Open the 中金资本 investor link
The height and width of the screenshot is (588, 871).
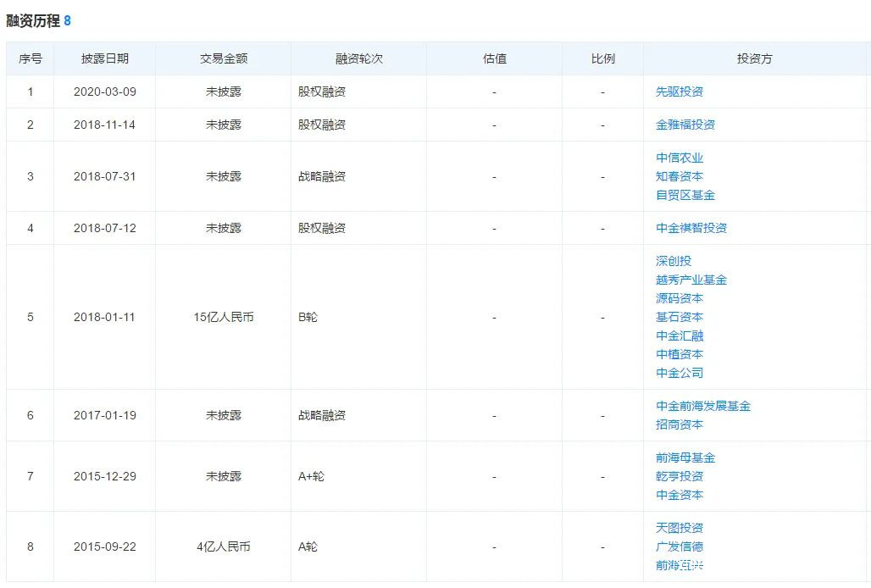tap(680, 495)
